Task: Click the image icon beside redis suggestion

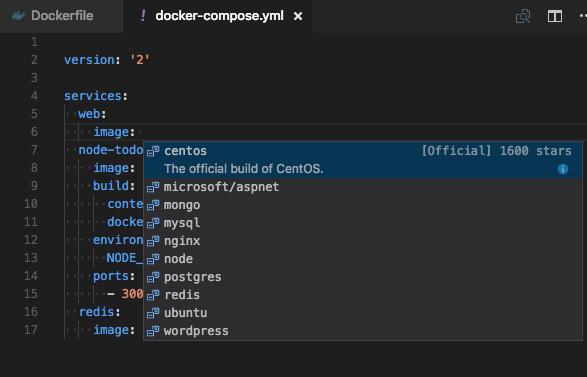Action: (x=153, y=295)
